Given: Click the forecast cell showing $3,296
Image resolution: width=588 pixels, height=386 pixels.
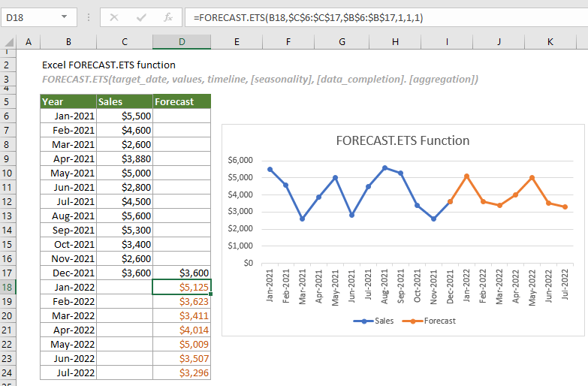Looking at the screenshot, I should point(182,372).
